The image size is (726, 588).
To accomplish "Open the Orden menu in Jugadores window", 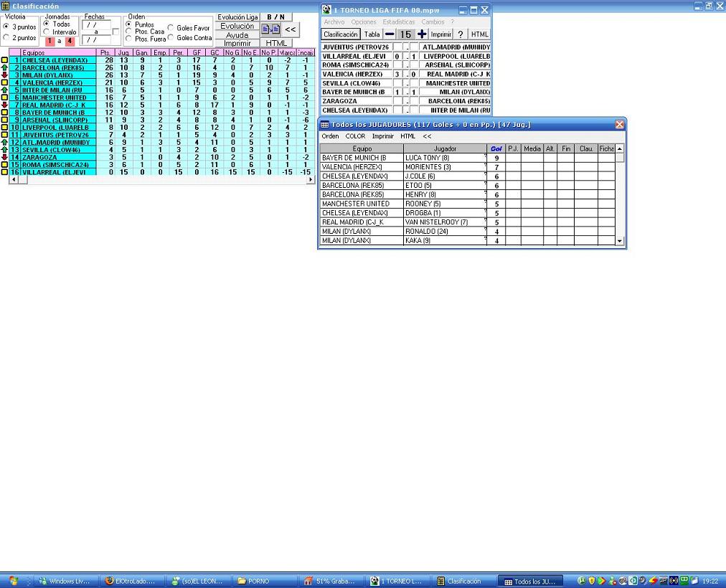I will point(330,136).
